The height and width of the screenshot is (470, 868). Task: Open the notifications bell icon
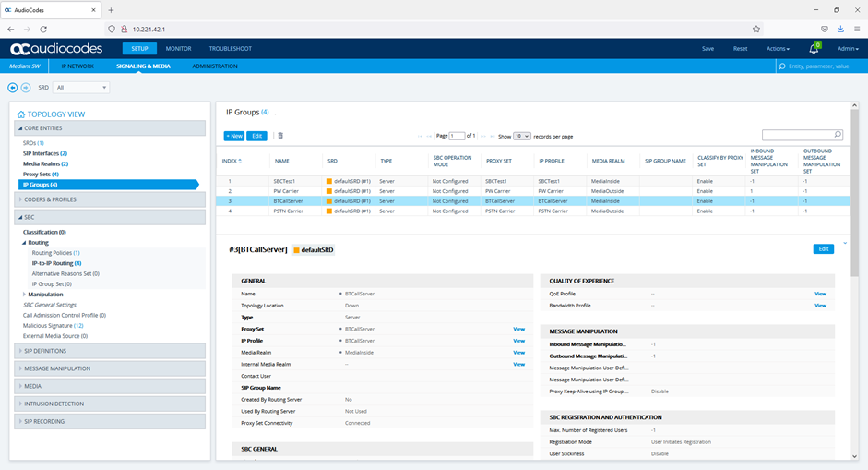(814, 49)
